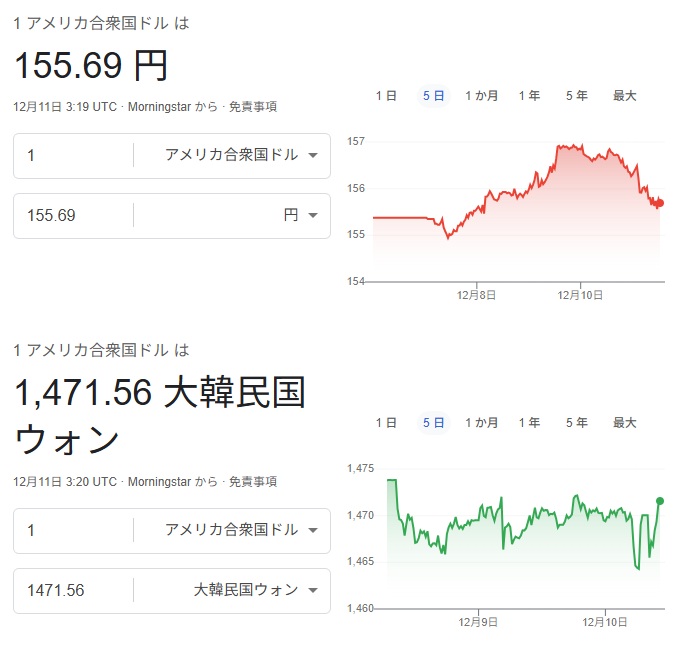Show 最大 range on yen chart
Screen dimensions: 674x659
(624, 96)
